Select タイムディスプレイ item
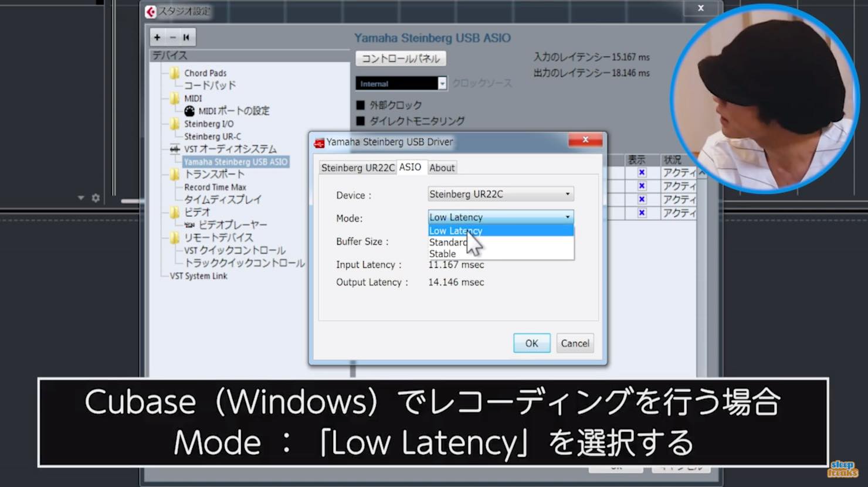 (223, 199)
